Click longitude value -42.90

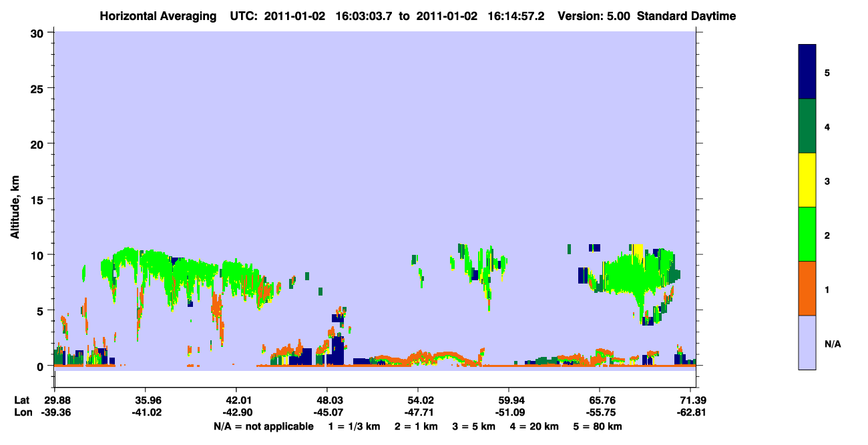point(236,412)
